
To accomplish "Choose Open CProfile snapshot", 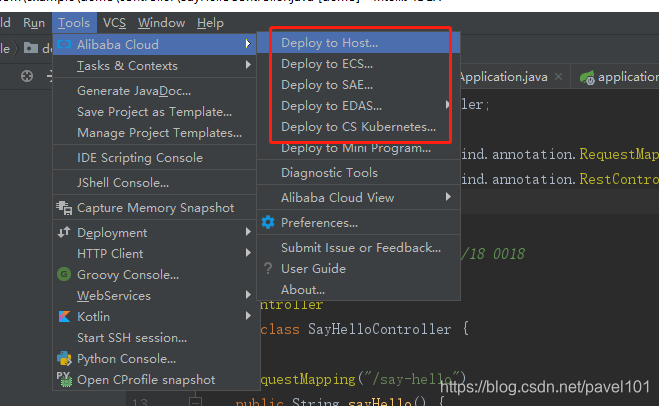I will pos(155,380).
